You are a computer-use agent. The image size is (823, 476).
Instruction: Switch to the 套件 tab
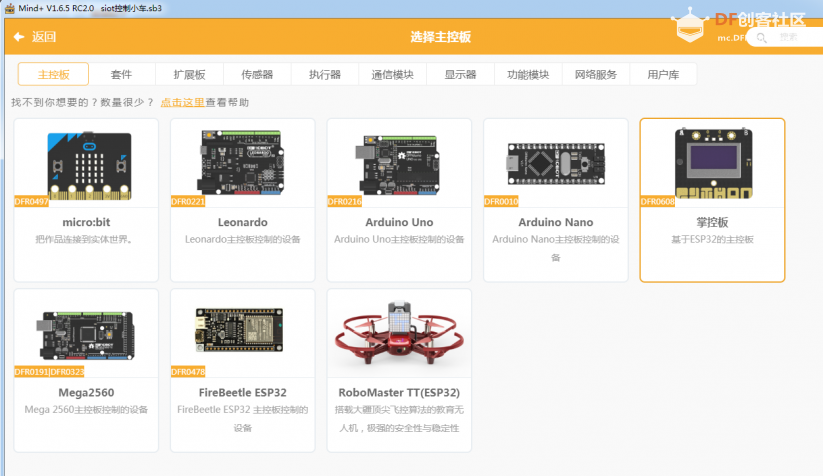(x=121, y=75)
